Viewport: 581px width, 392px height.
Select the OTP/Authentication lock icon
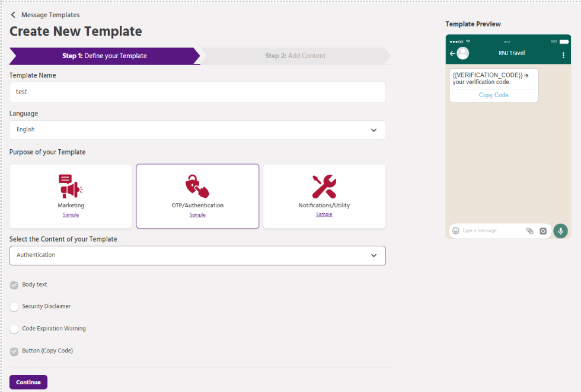(197, 187)
